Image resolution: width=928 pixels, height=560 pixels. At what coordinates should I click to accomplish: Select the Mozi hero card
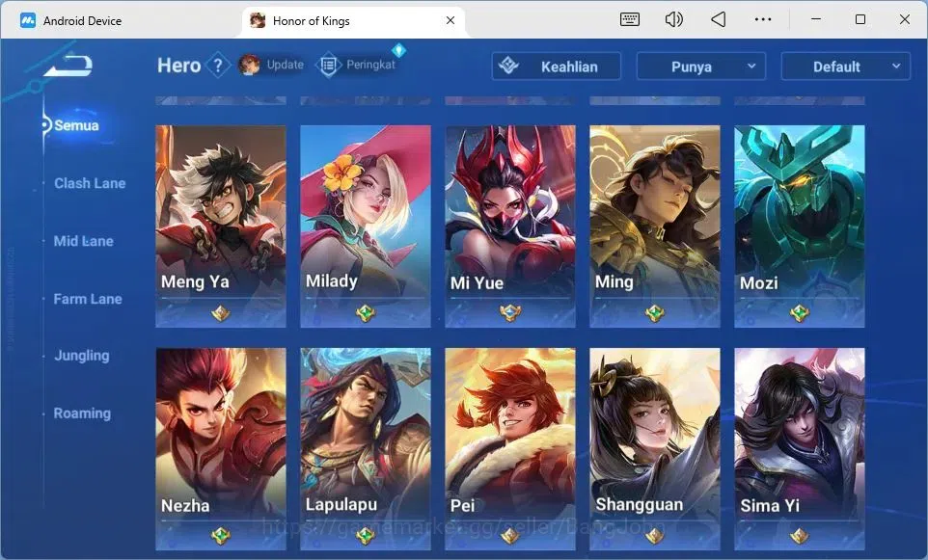(799, 226)
